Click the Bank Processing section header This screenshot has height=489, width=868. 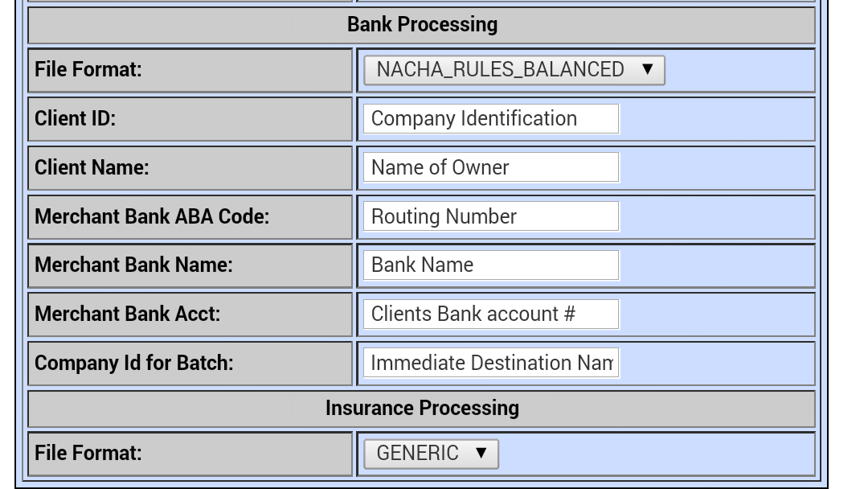tap(421, 24)
